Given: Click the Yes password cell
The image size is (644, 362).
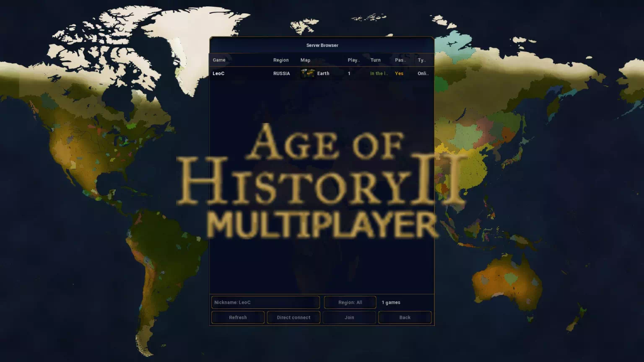Looking at the screenshot, I should (x=399, y=73).
